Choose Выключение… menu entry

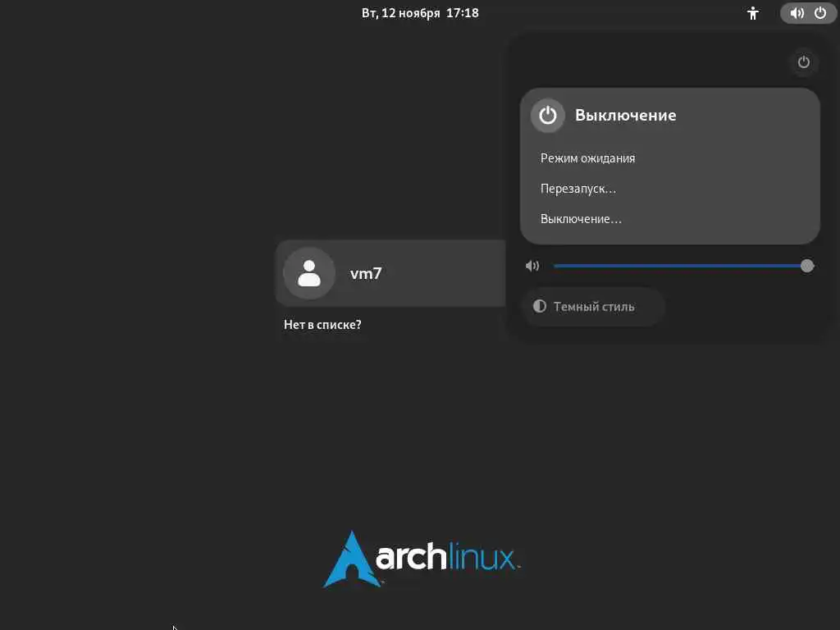point(669,218)
